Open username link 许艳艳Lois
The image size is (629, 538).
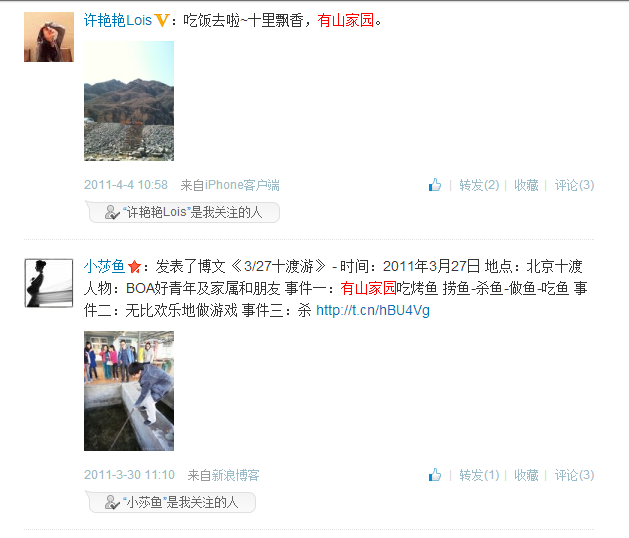click(x=118, y=20)
